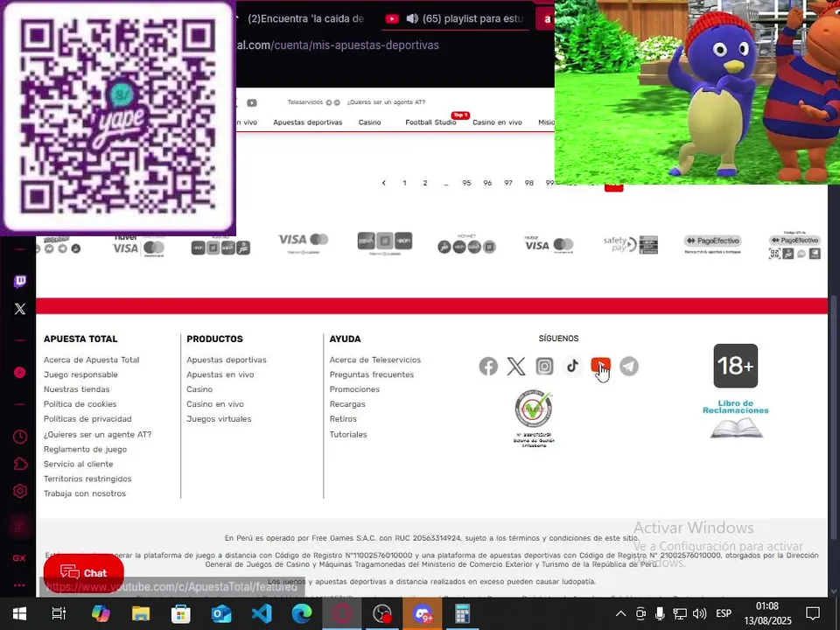Open Servicio al cliente footer link

pos(78,464)
